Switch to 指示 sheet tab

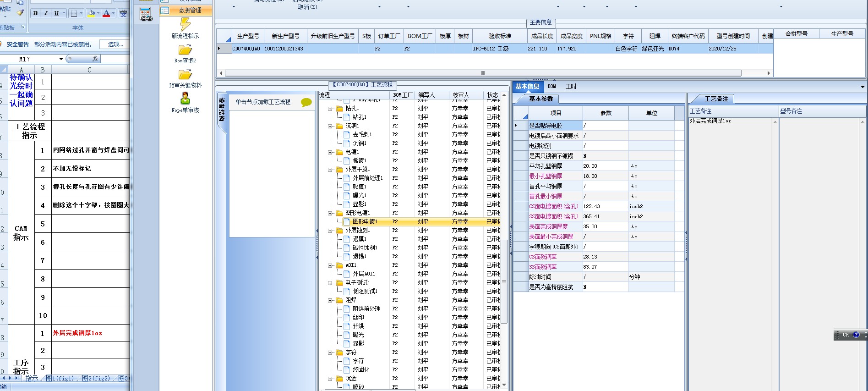coord(32,378)
